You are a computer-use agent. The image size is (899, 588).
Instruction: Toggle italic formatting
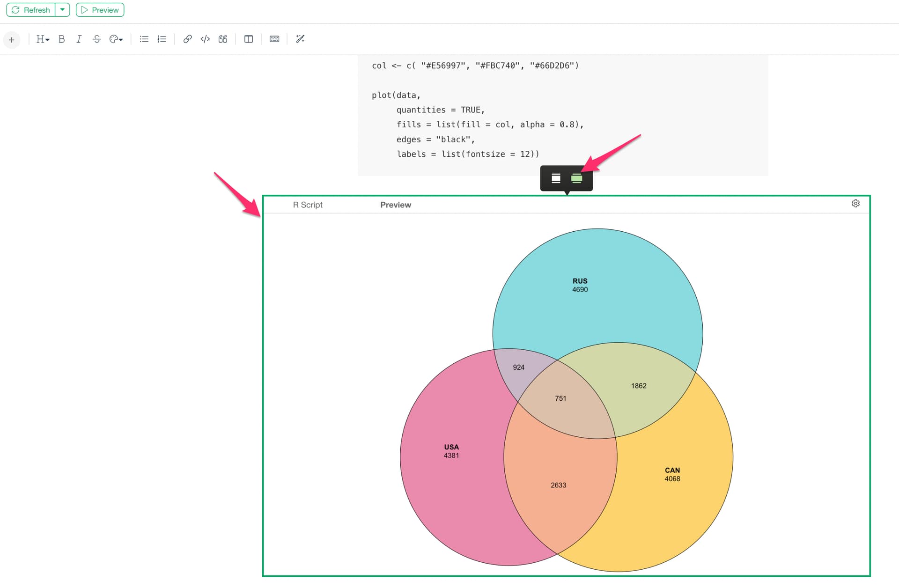[79, 39]
